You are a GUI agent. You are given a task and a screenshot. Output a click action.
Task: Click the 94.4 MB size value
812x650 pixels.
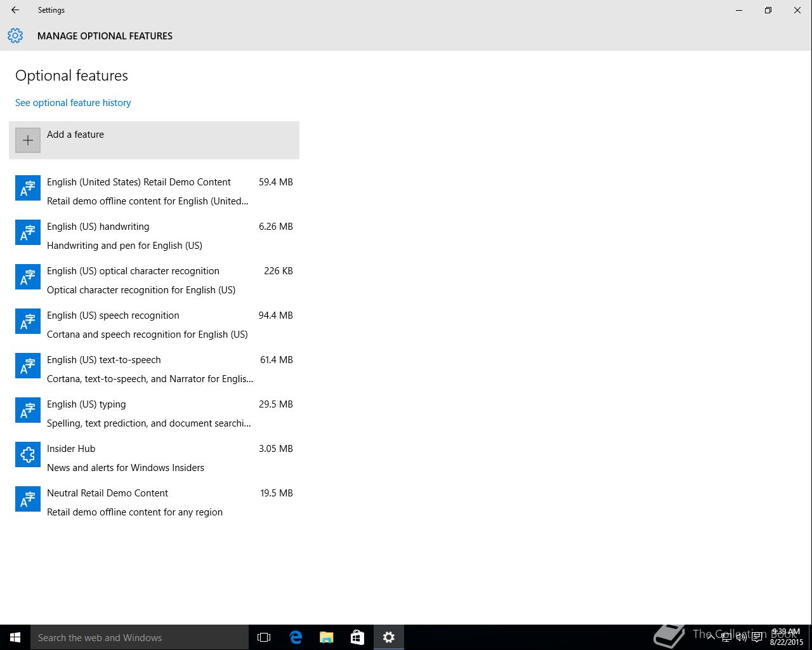(276, 315)
